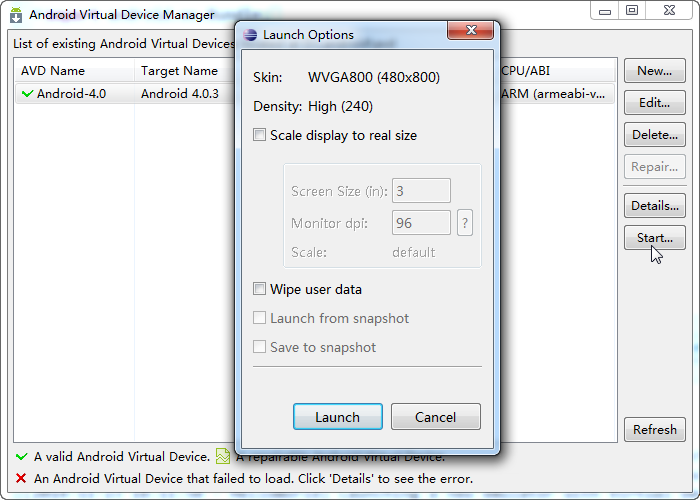Check the Wipe user data option
The height and width of the screenshot is (500, 700).
point(260,289)
